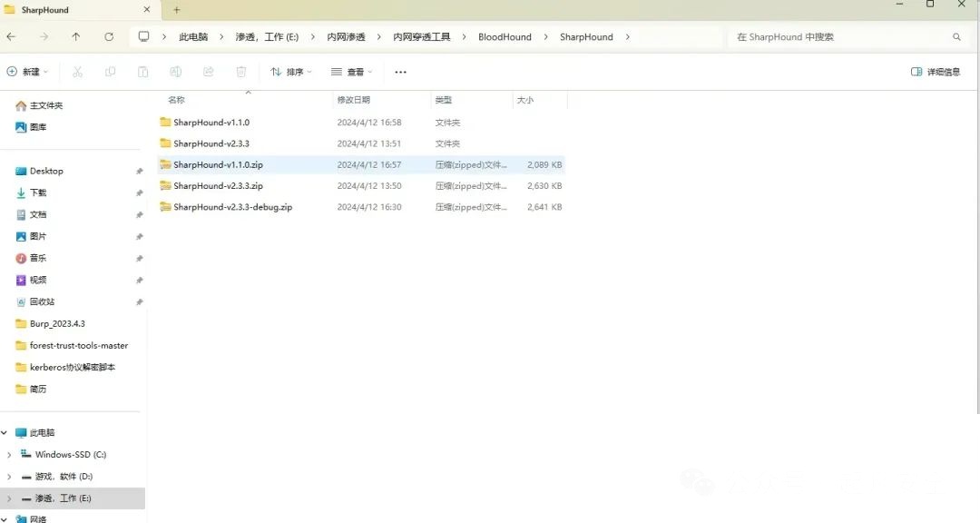Navigate up one folder level
980x523 pixels.
75,37
